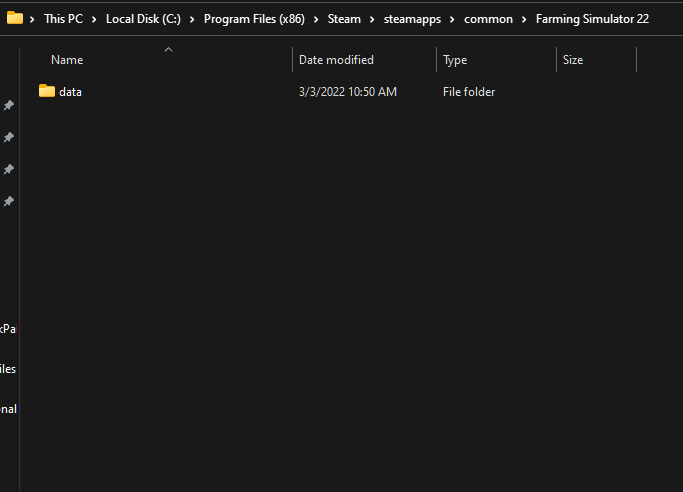Expand chevron after Program Files (x86)

tap(316, 19)
